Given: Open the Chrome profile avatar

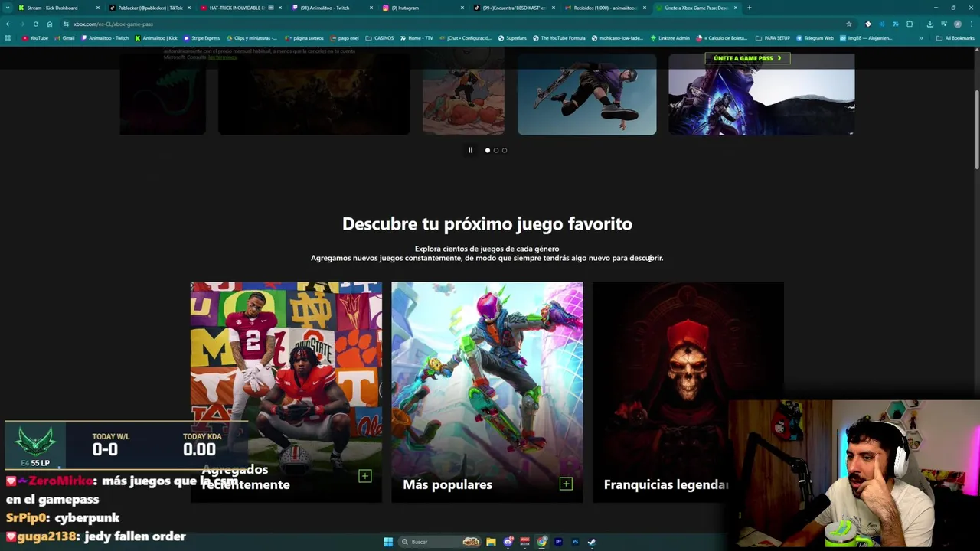Looking at the screenshot, I should coord(957,24).
